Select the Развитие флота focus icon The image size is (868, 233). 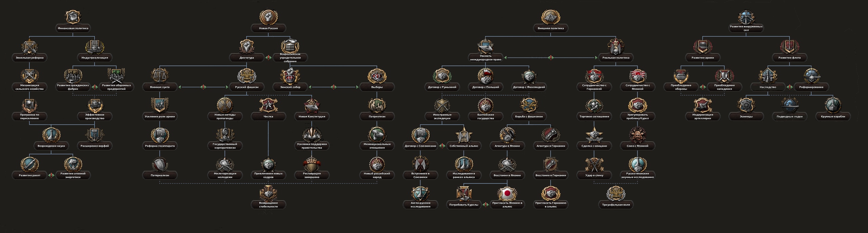789,47
